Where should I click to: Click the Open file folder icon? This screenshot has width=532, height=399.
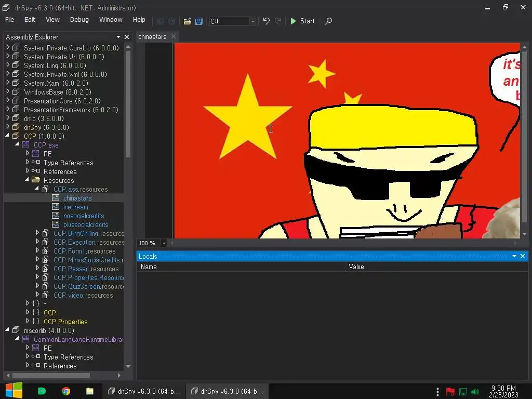[187, 21]
